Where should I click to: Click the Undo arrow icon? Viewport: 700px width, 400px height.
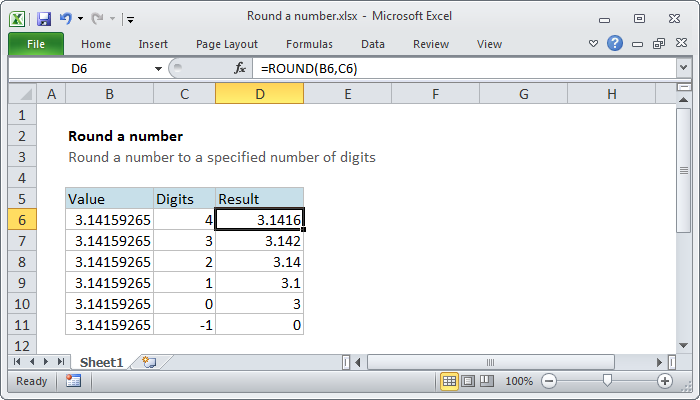click(x=66, y=18)
